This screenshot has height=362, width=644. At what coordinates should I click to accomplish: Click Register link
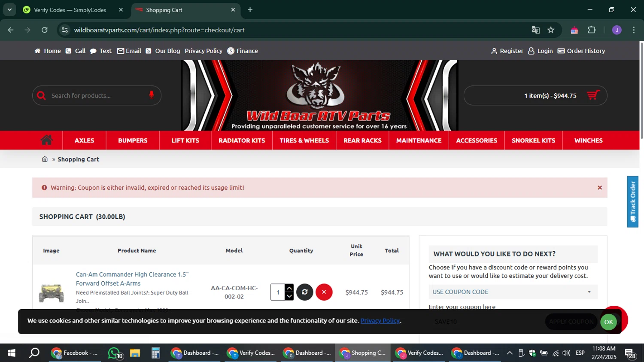coord(507,51)
